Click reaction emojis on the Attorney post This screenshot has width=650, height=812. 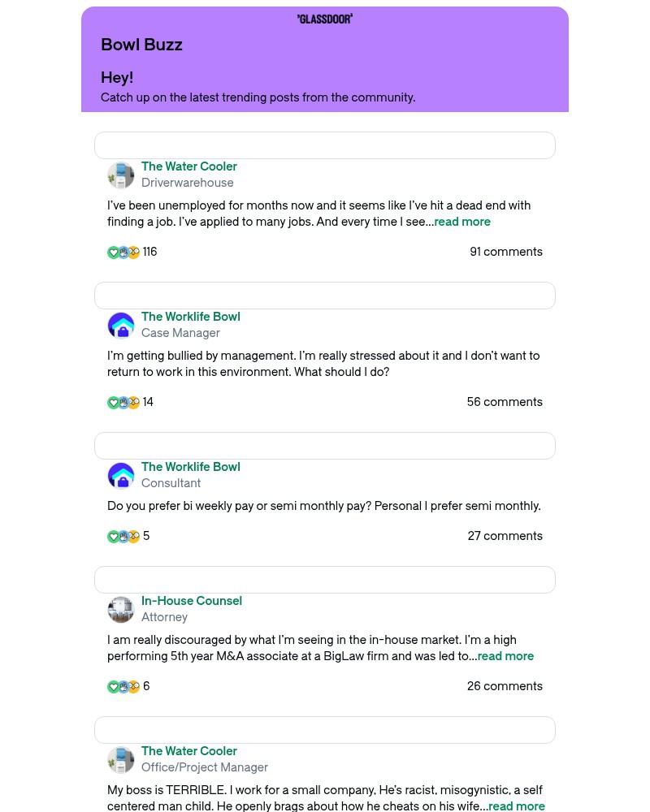(x=123, y=687)
